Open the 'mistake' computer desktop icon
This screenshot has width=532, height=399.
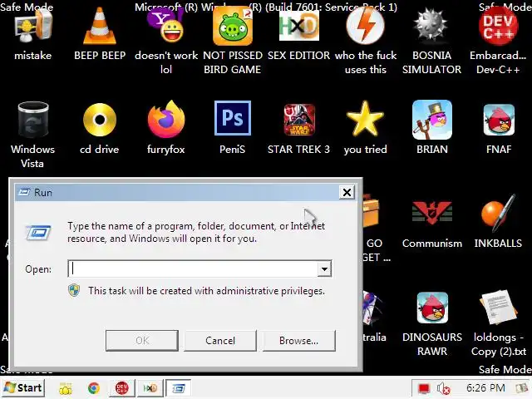pyautogui.click(x=32, y=27)
